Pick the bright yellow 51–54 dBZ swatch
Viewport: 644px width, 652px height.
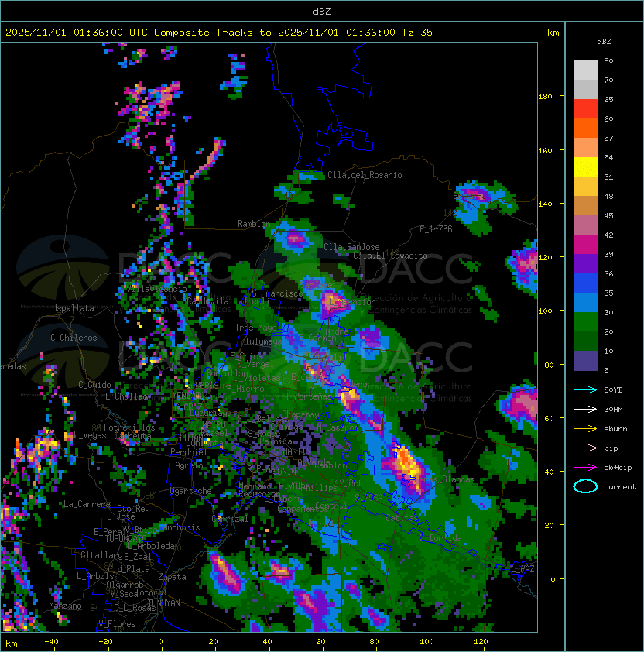(585, 166)
